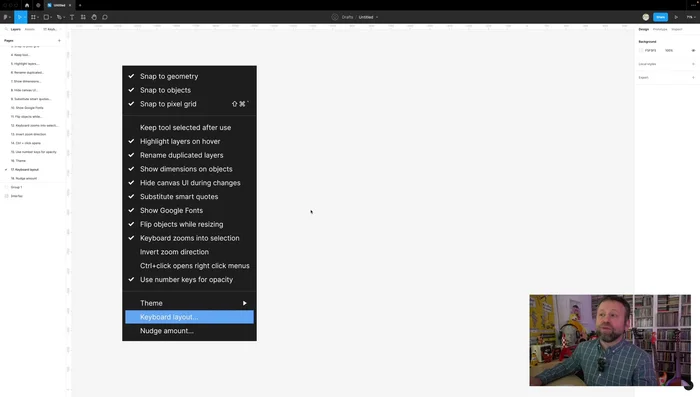The height and width of the screenshot is (397, 700).
Task: Toggle Hide canvas UI during changes
Action: 189,183
